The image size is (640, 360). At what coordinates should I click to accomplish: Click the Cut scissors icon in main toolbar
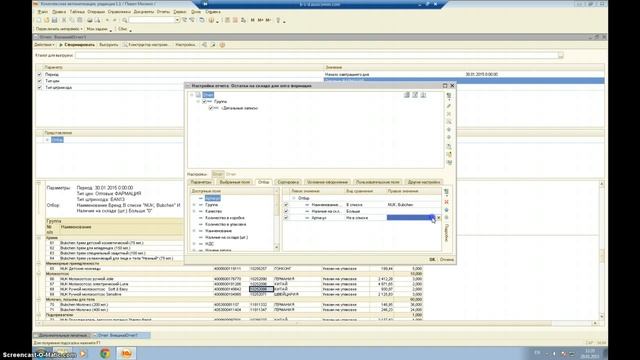click(x=64, y=20)
